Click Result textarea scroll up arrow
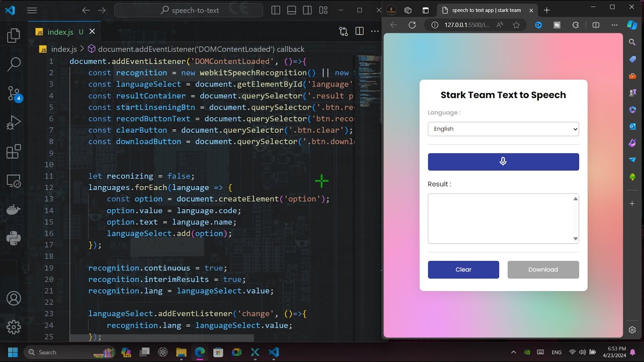Image resolution: width=644 pixels, height=362 pixels. (x=576, y=199)
